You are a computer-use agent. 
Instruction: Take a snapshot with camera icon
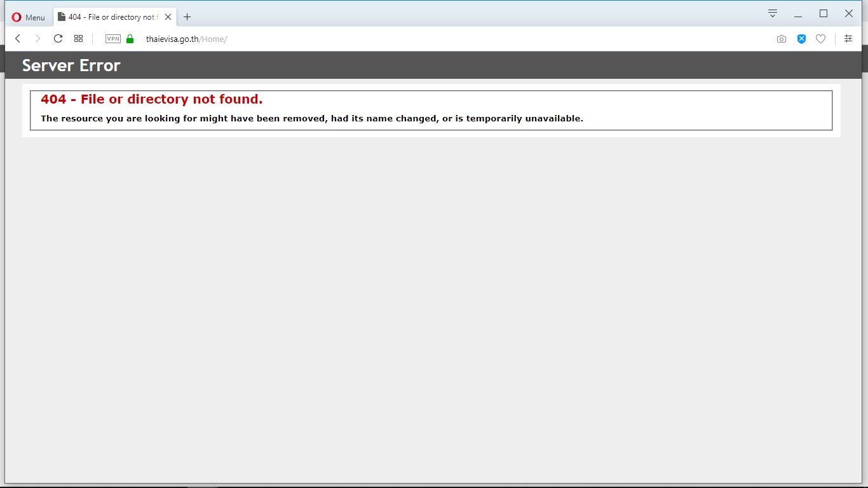[781, 39]
